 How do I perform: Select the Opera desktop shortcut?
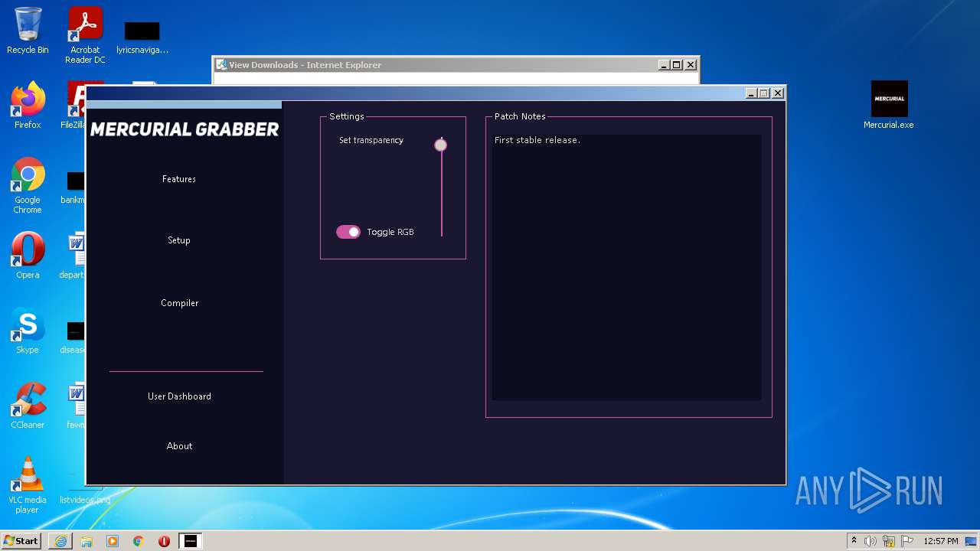pyautogui.click(x=28, y=255)
